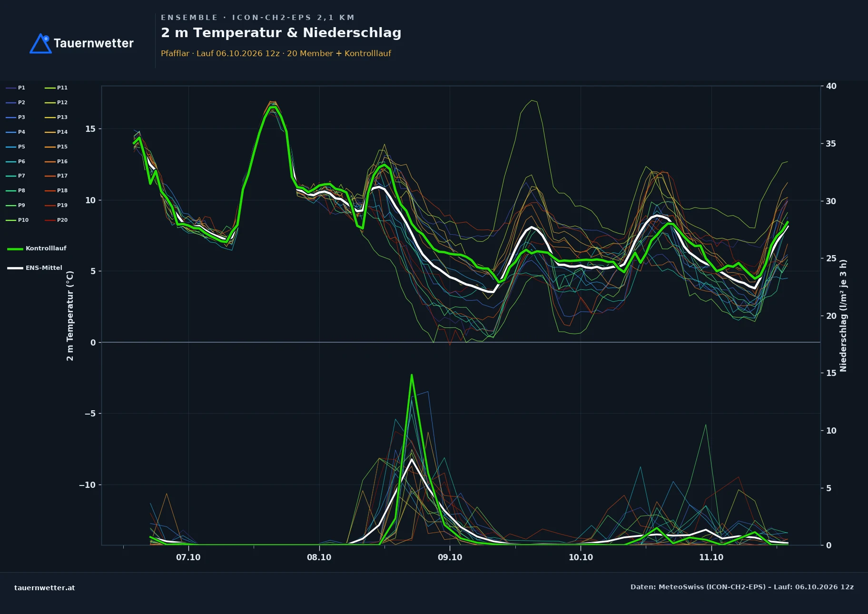Image resolution: width=868 pixels, height=614 pixels.
Task: Toggle the P1 legend entry
Action: click(16, 88)
